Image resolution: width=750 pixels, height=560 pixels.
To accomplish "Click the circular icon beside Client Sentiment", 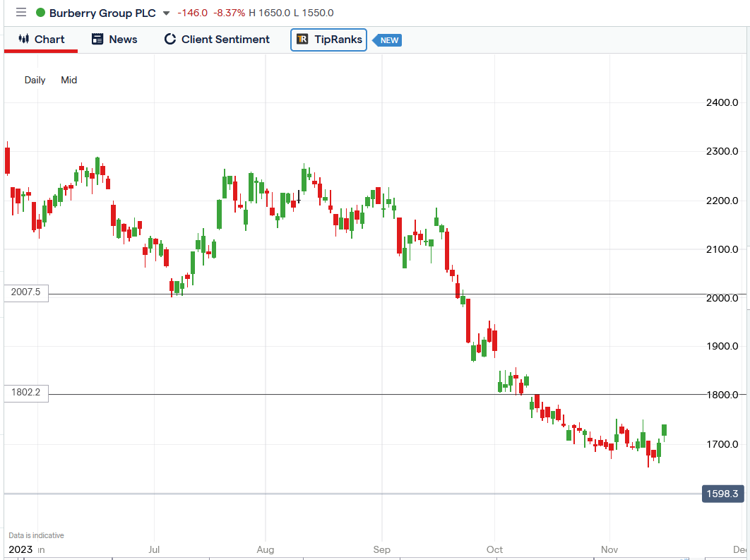I will [x=169, y=40].
